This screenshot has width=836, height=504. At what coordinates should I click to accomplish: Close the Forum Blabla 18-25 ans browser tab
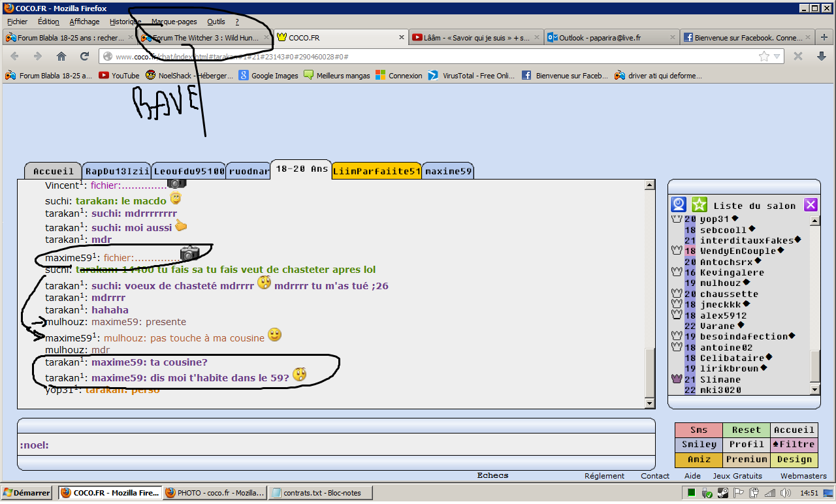click(131, 38)
